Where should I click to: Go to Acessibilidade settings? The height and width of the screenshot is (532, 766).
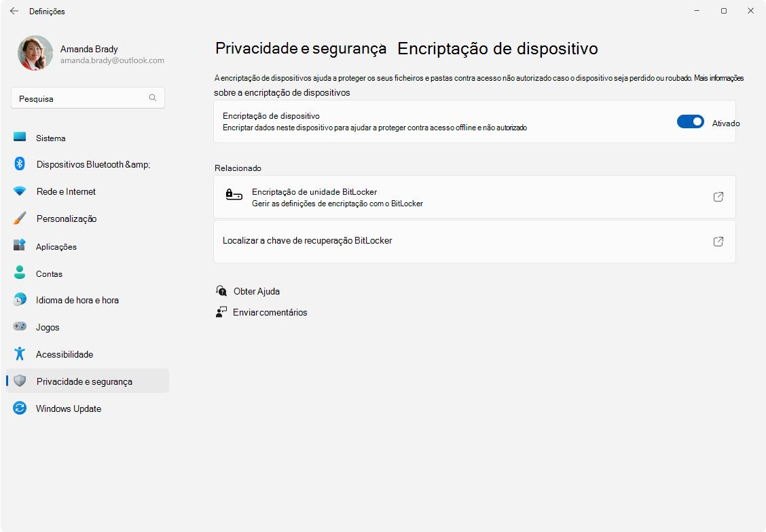(x=88, y=354)
